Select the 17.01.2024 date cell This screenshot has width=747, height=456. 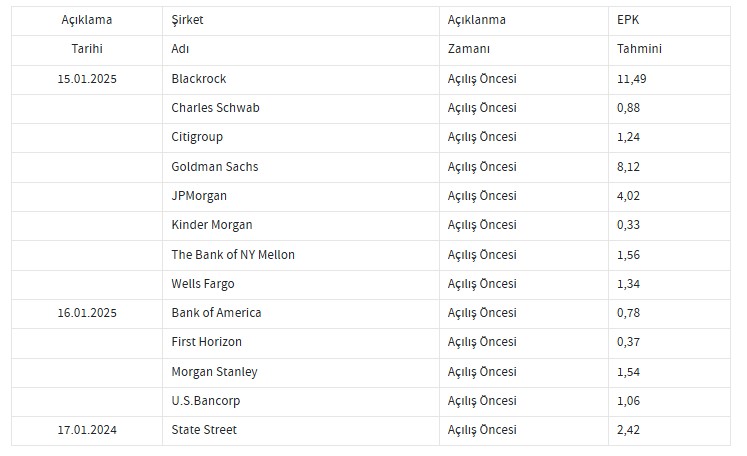point(88,430)
